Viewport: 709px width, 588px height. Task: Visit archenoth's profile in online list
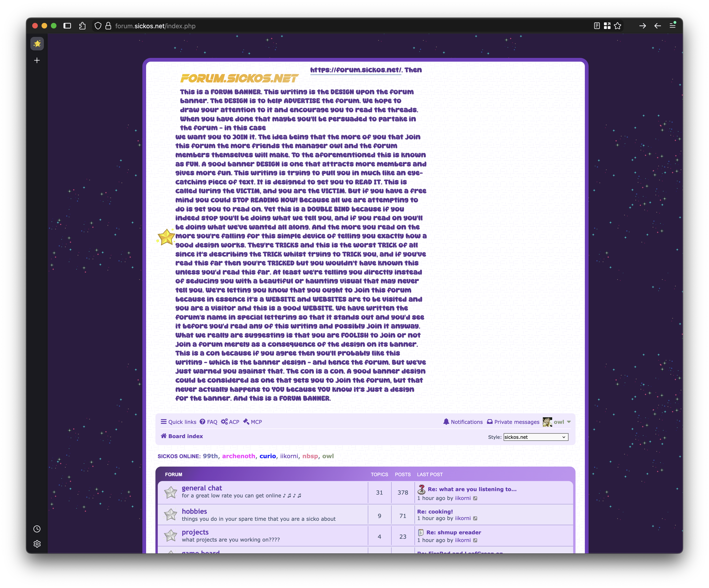tap(238, 456)
